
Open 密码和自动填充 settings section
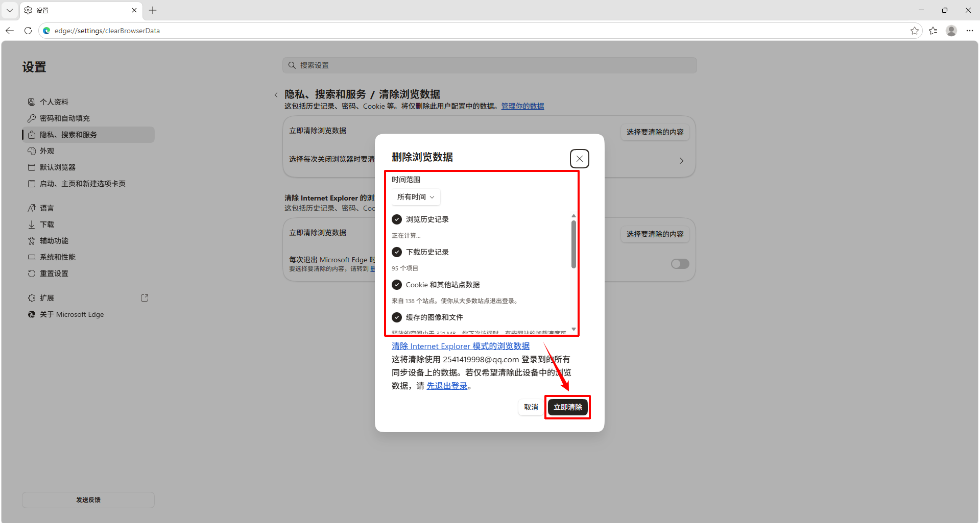point(88,118)
